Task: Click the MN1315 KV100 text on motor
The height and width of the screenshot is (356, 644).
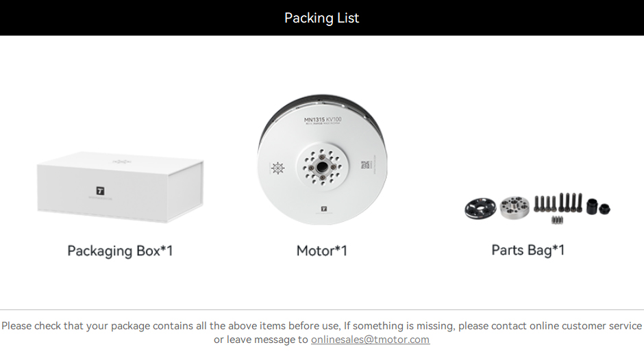Action: click(x=323, y=120)
